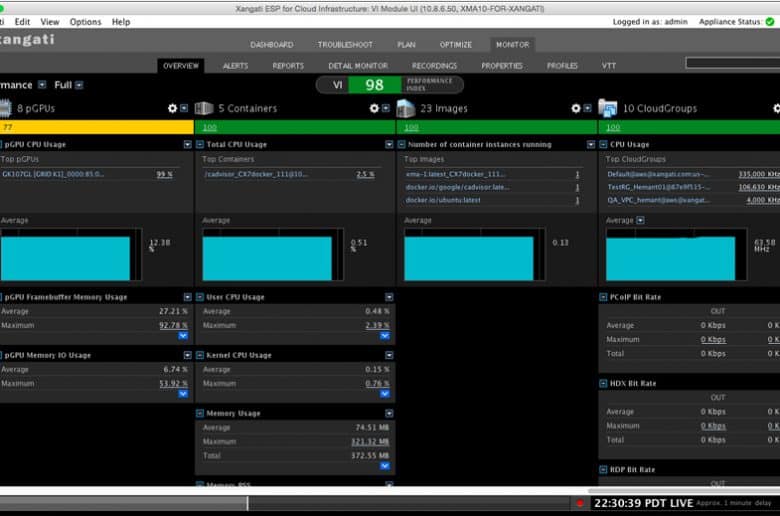780x516 pixels.
Task: Open the Options menu
Action: [86, 22]
